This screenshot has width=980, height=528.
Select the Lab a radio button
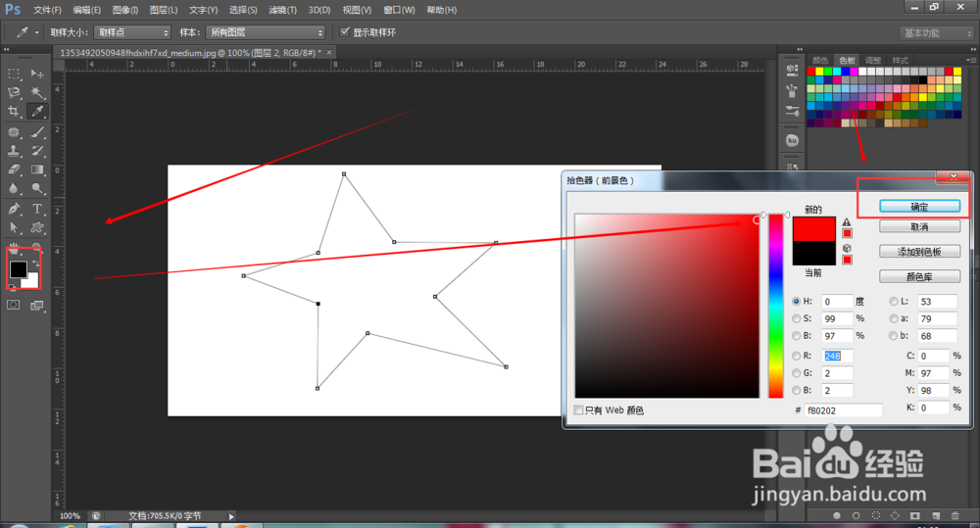(x=894, y=318)
